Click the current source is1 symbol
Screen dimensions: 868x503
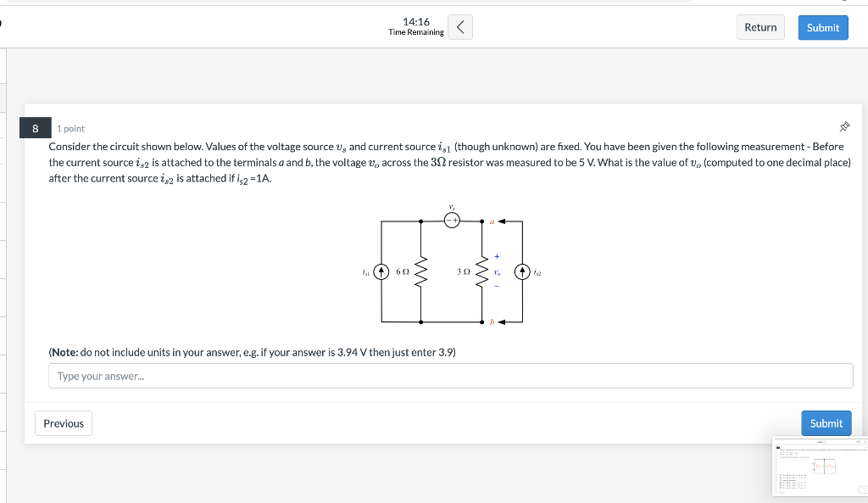click(381, 271)
